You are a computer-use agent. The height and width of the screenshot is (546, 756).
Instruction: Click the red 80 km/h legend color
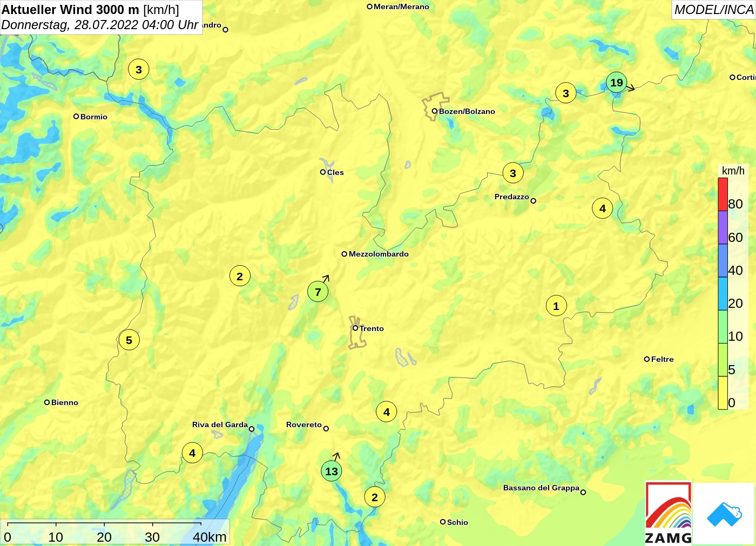coord(723,194)
